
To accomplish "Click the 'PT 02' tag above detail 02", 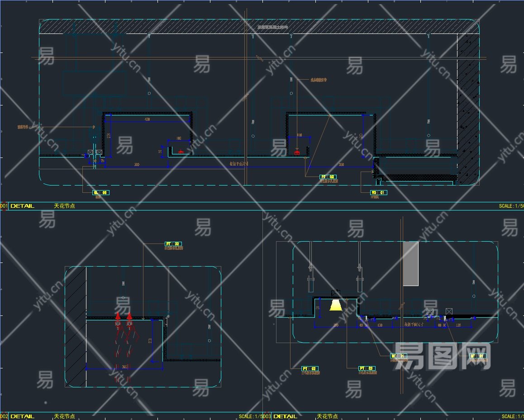I will tap(173, 244).
